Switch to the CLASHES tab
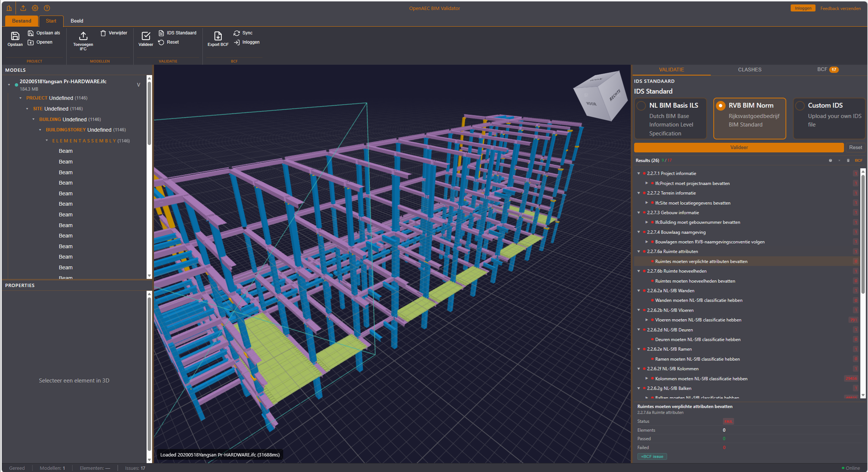The height and width of the screenshot is (472, 868). pos(750,70)
